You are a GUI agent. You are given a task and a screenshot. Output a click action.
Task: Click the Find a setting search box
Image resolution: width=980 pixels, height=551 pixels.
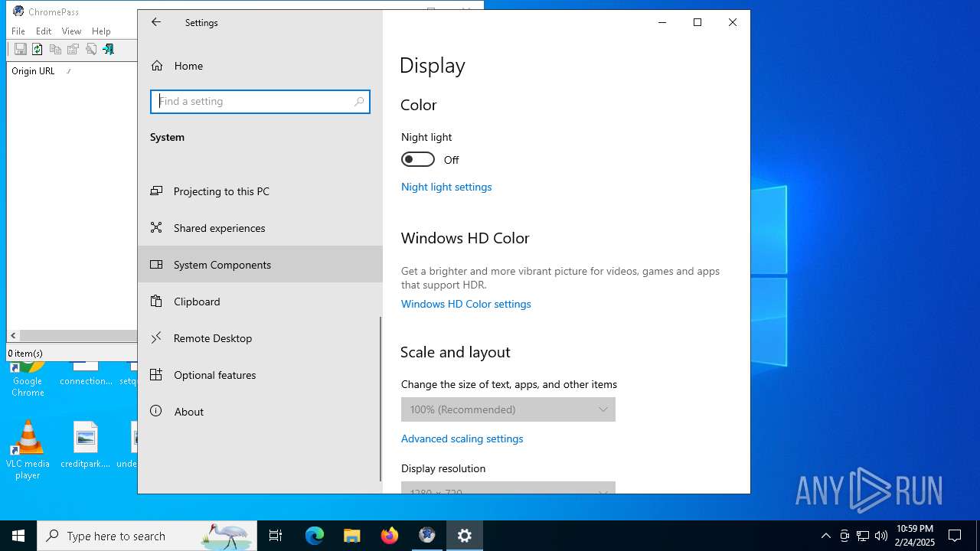coord(260,101)
